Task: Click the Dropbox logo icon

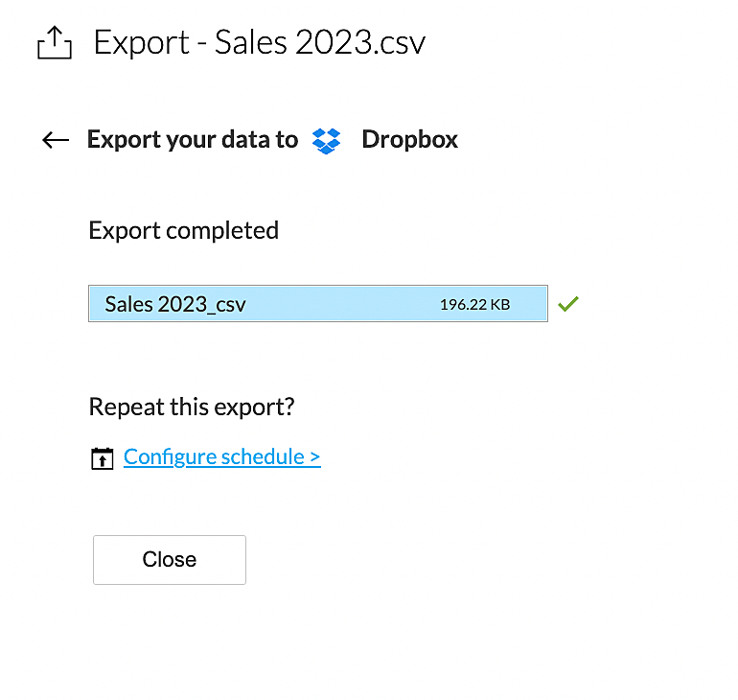Action: click(326, 141)
